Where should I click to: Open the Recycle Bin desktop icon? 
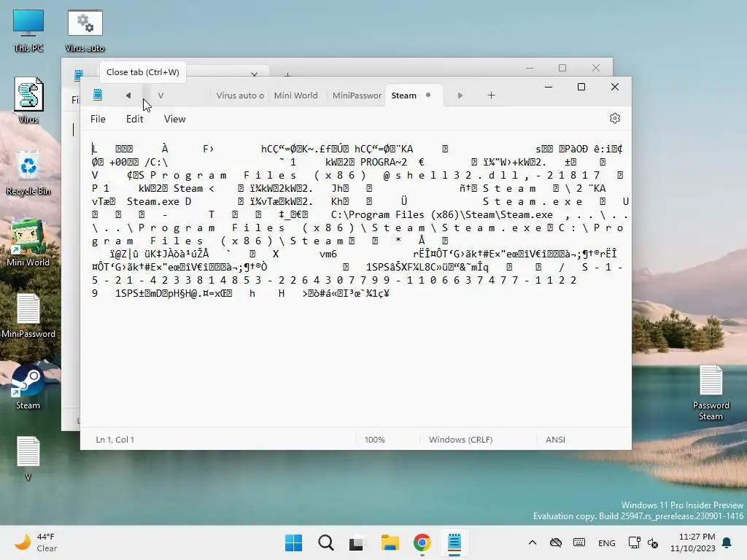[28, 172]
